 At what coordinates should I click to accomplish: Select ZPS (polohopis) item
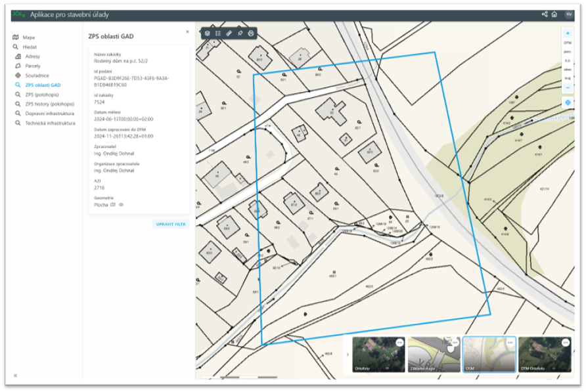pos(42,95)
